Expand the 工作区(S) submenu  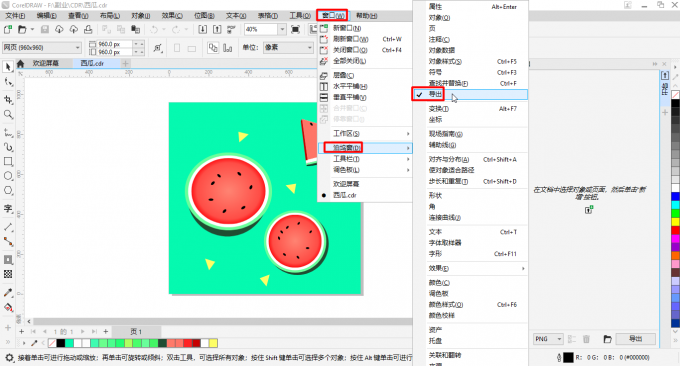pos(365,134)
